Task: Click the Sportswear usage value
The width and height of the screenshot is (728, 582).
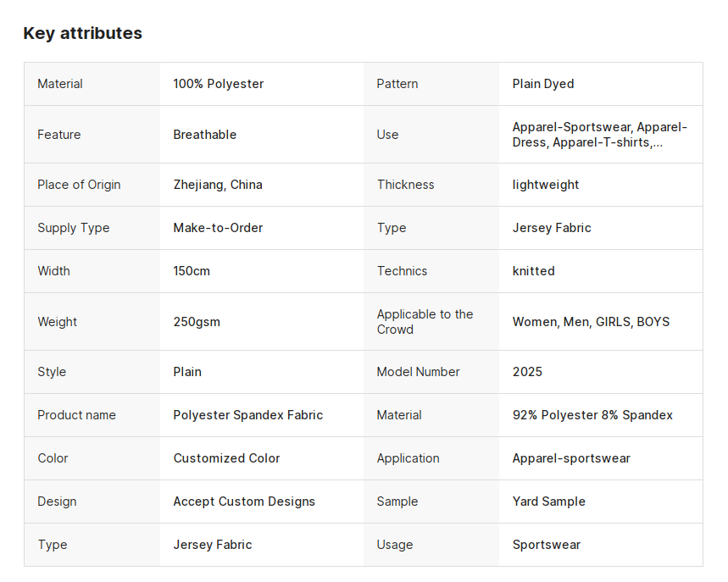Action: pos(547,545)
